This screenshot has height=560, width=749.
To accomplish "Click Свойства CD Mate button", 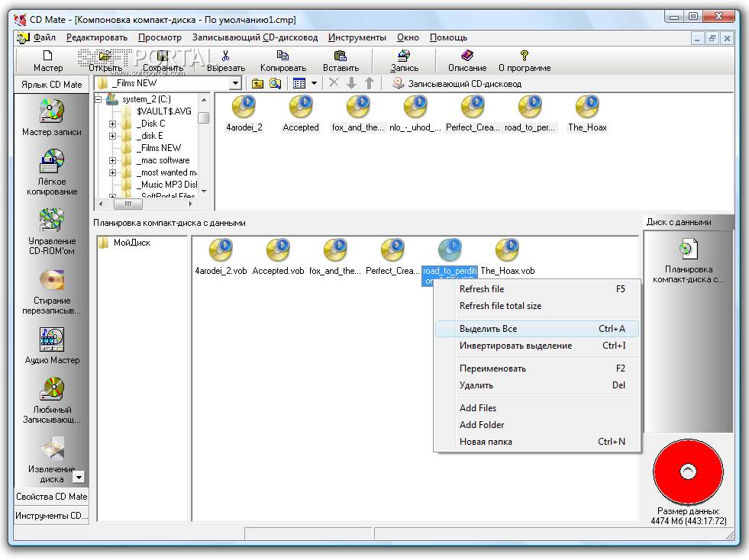I will click(x=52, y=497).
